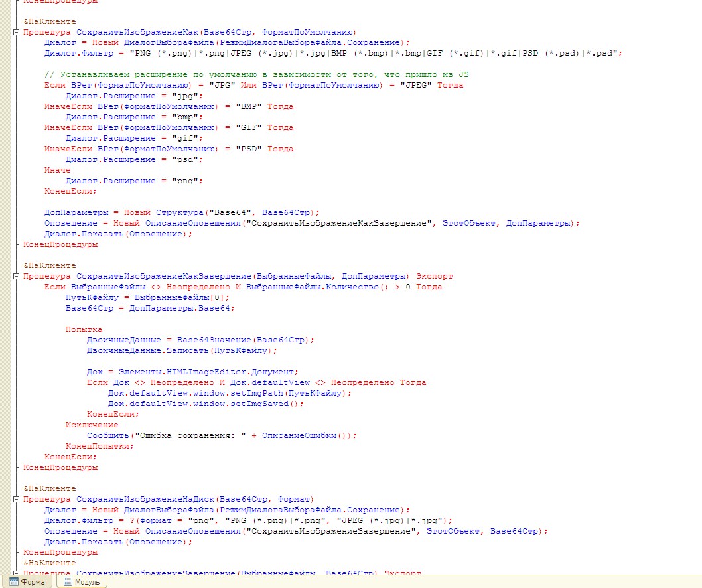Click the line Диалог.Расширение = "bmp"
This screenshot has height=588, width=702.
pos(134,117)
